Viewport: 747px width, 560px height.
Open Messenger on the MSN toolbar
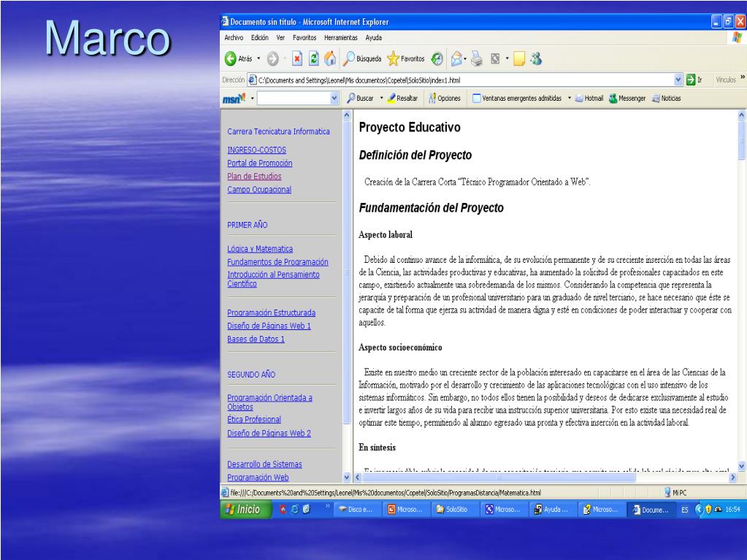tap(627, 99)
